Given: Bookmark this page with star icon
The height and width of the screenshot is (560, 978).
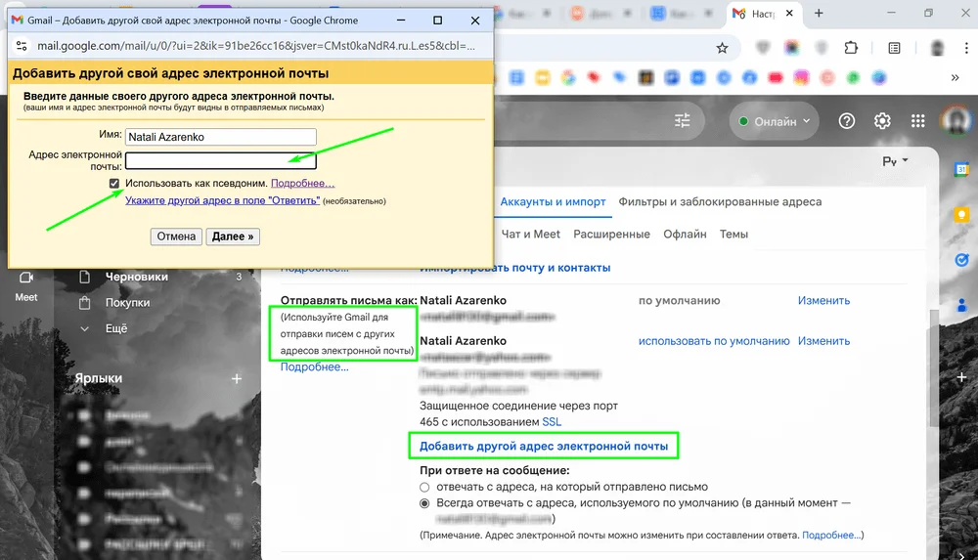Looking at the screenshot, I should pos(722,47).
